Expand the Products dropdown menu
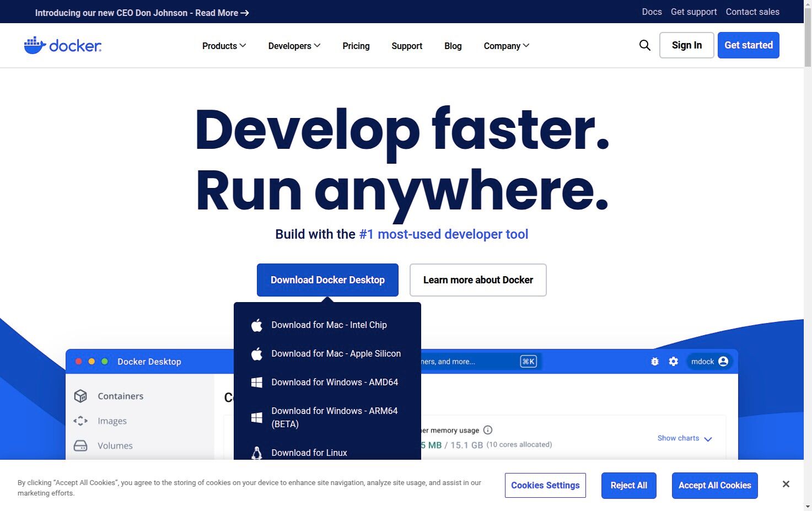 coord(223,46)
